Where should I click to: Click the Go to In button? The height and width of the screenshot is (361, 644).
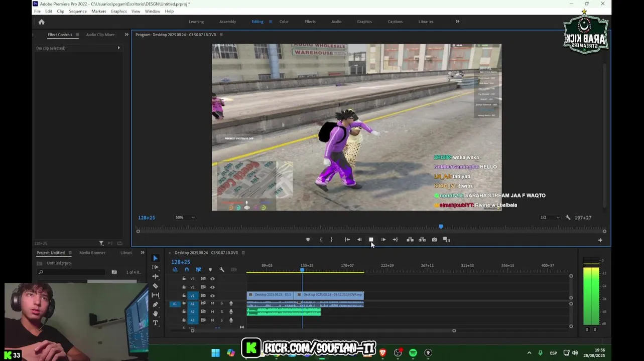coord(347,240)
